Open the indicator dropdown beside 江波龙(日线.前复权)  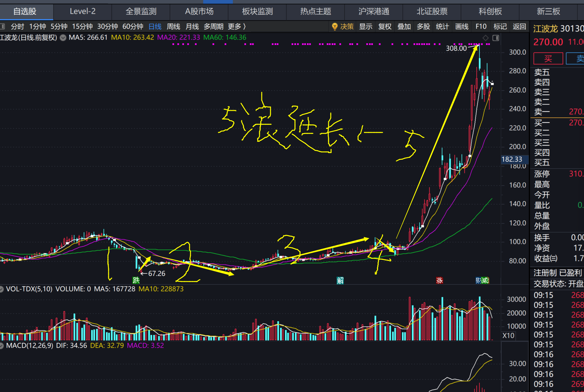(63, 38)
